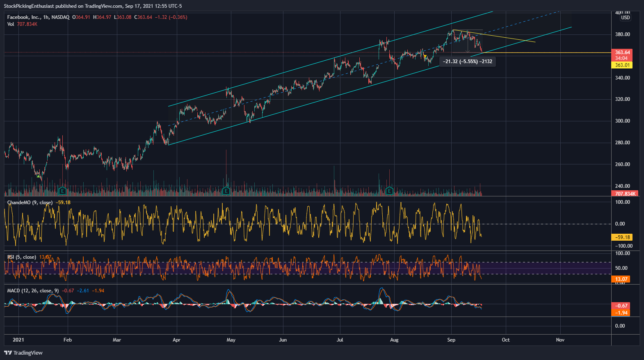
Task: Click the low value L363.08
Action: coord(123,17)
